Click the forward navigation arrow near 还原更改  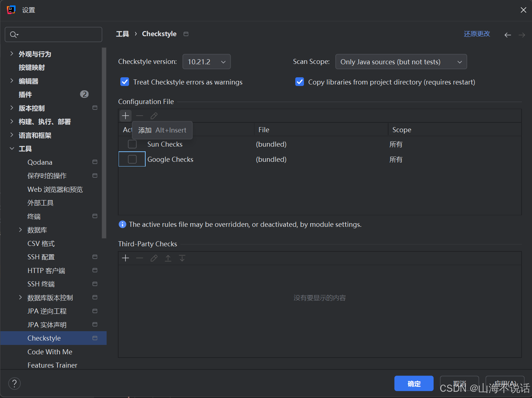(522, 35)
